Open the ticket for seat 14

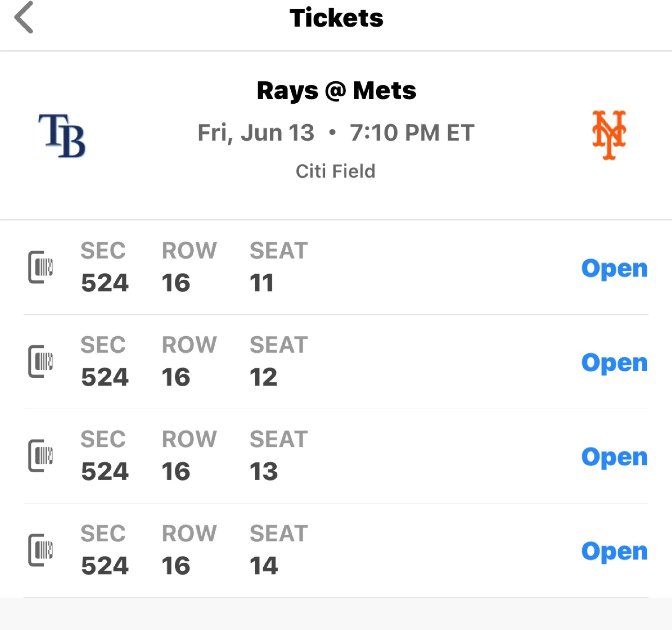(x=614, y=552)
